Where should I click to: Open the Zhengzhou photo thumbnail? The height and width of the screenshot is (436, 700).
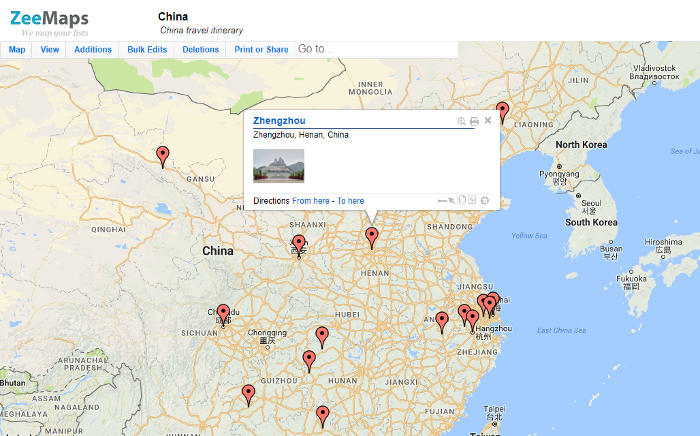point(279,166)
